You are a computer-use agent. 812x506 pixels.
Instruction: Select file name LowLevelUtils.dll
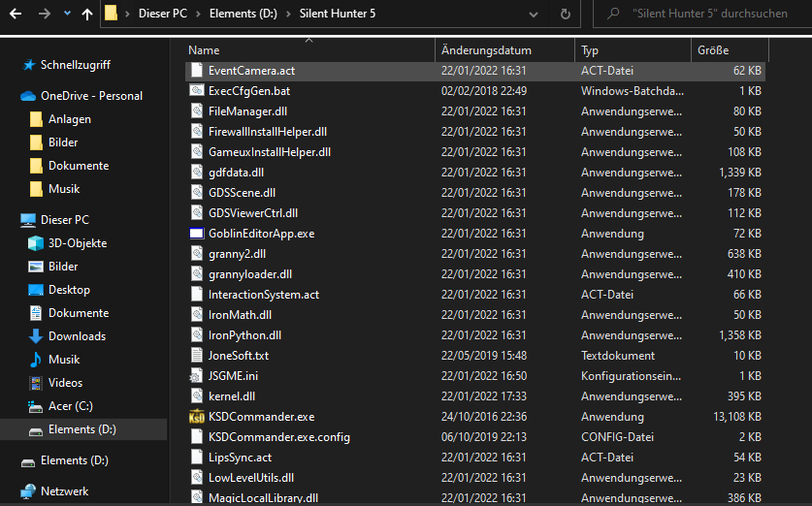[251, 478]
